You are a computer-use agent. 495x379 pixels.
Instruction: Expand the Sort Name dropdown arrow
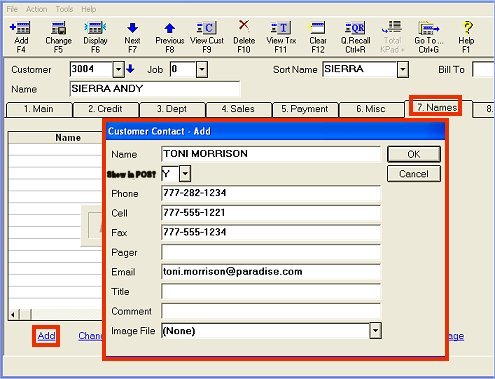coord(403,69)
